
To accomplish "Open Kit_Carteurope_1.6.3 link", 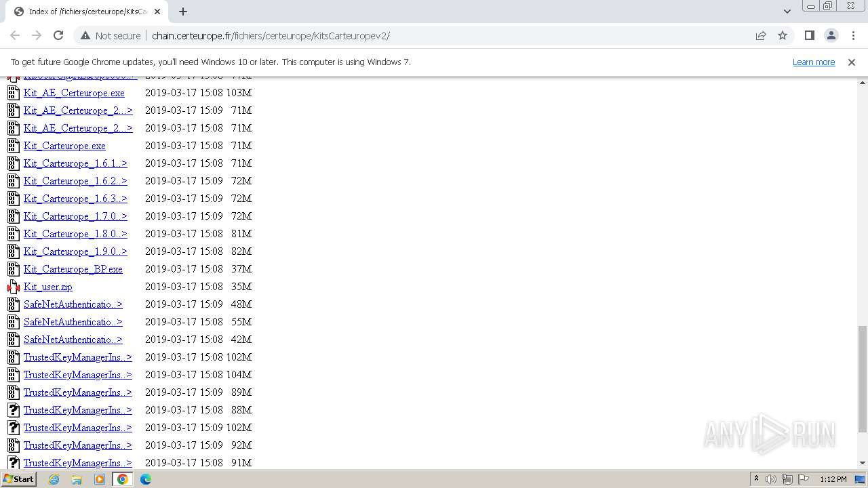I will tap(75, 199).
